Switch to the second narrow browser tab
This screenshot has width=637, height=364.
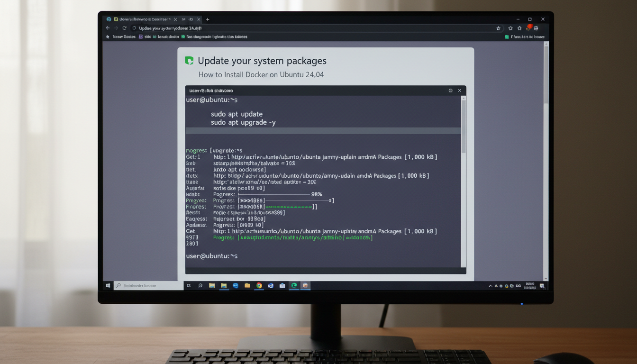[191, 19]
